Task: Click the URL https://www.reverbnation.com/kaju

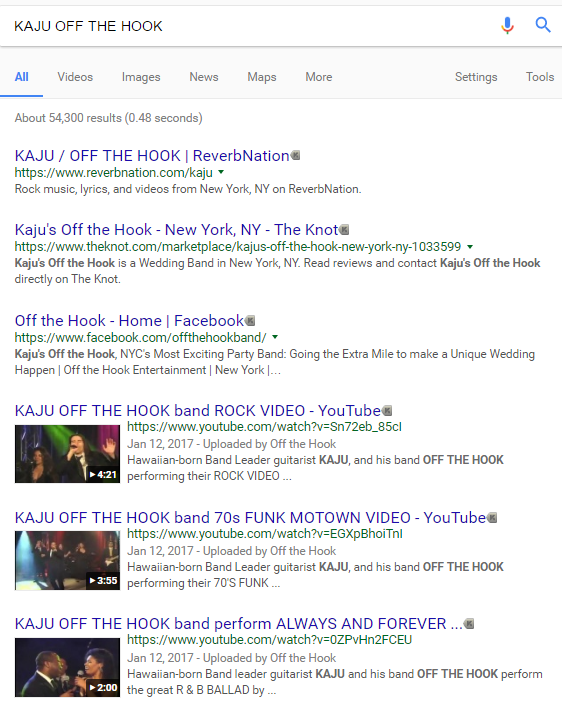Action: coord(114,173)
